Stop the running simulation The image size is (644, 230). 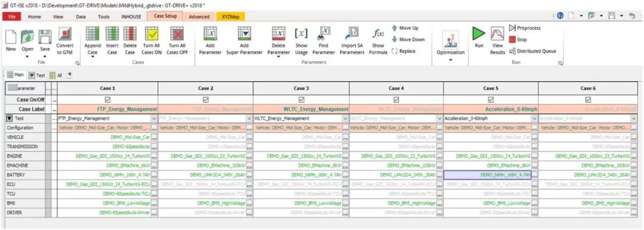coord(518,39)
